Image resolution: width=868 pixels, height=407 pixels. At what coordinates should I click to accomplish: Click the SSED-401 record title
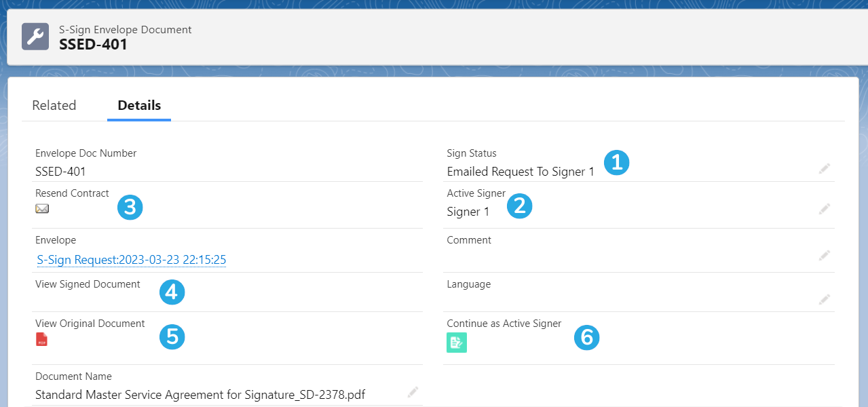pyautogui.click(x=94, y=45)
